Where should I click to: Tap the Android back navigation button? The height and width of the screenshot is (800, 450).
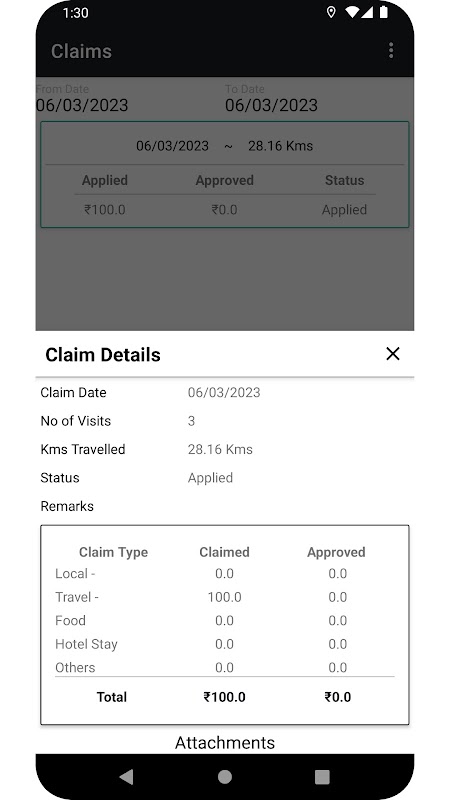tap(126, 777)
